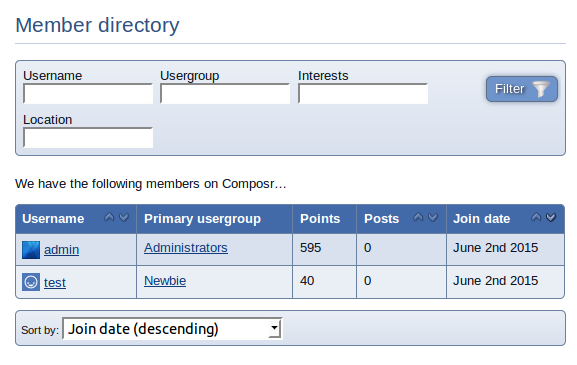
Task: Focus the Usergroup filter field
Action: click(225, 93)
